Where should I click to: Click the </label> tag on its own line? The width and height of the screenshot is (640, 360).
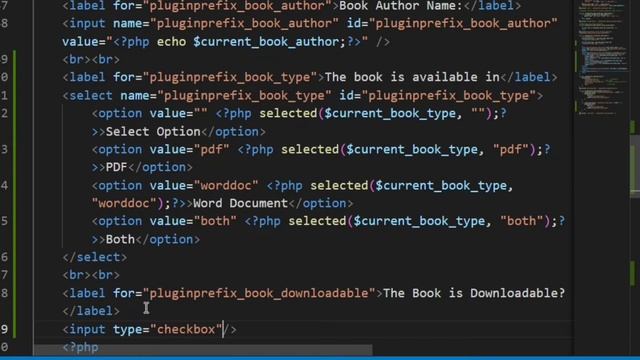pyautogui.click(x=91, y=311)
